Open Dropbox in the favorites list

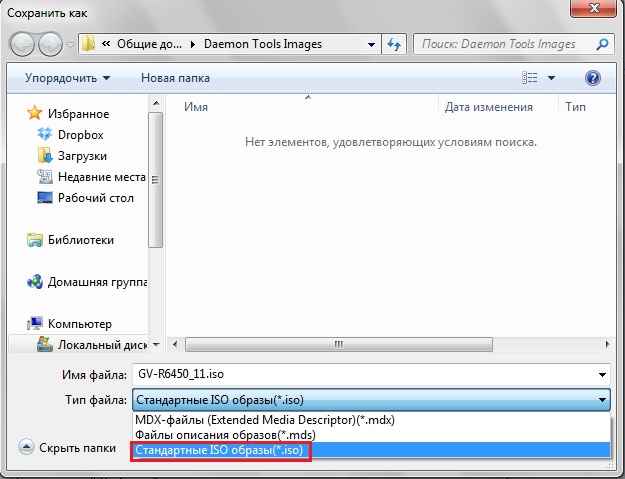click(79, 135)
